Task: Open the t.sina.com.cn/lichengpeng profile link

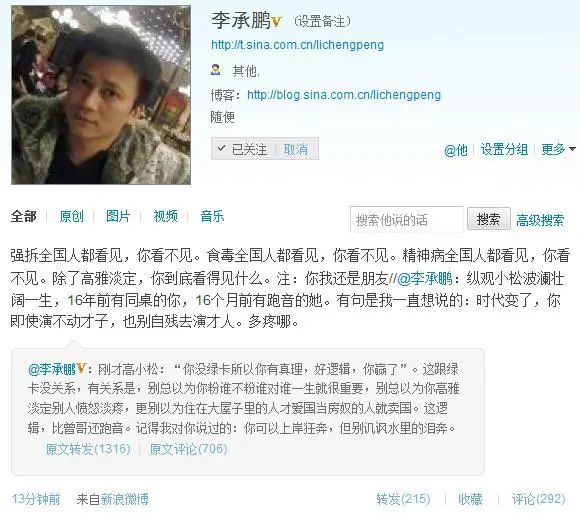Action: (297, 45)
